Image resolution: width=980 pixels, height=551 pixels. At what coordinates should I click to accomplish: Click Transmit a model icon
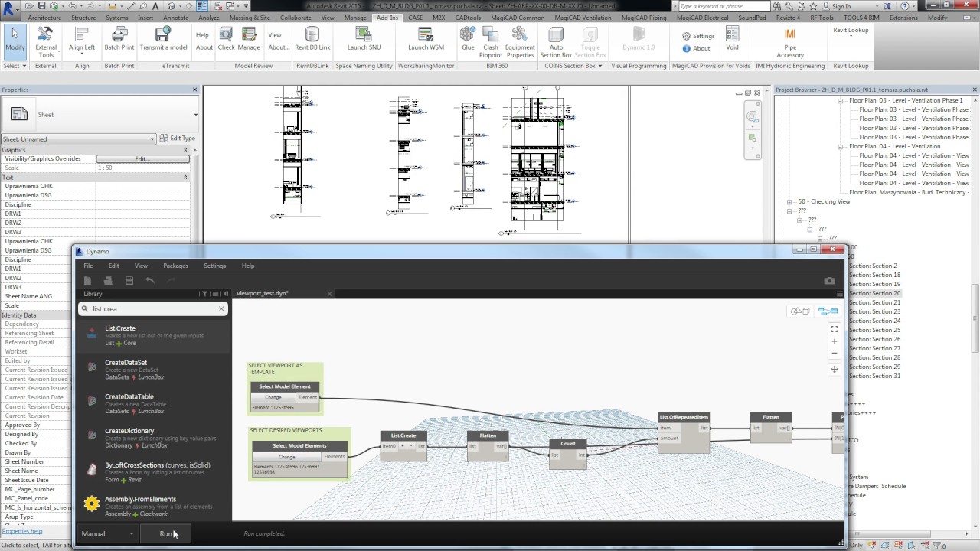pos(163,41)
